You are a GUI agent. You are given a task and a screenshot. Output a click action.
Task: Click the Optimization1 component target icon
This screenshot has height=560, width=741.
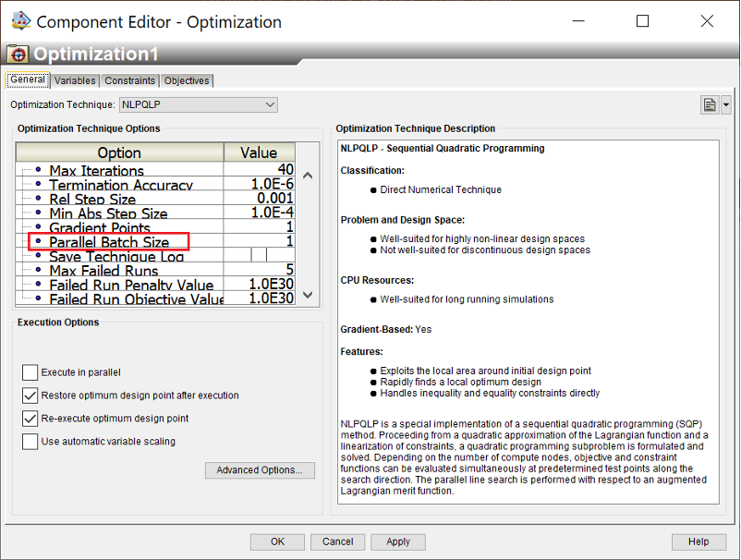18,54
